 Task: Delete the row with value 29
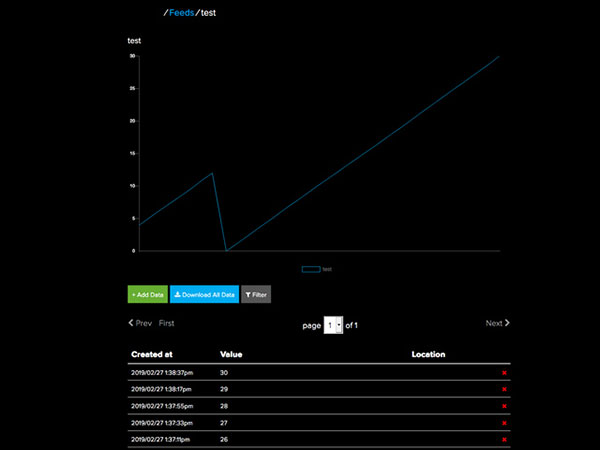tap(504, 389)
